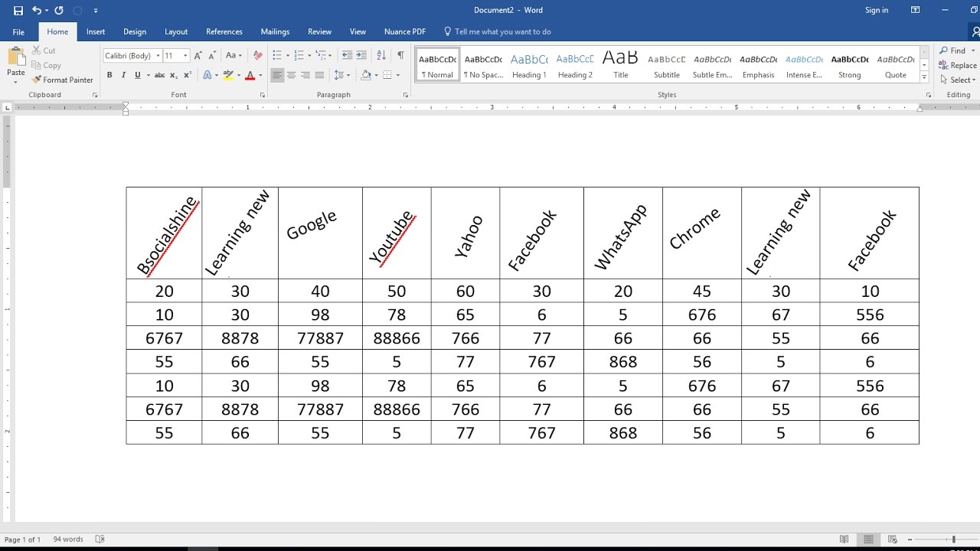Open the Change Case Aa dropdown
This screenshot has width=980, height=551.
coord(234,55)
